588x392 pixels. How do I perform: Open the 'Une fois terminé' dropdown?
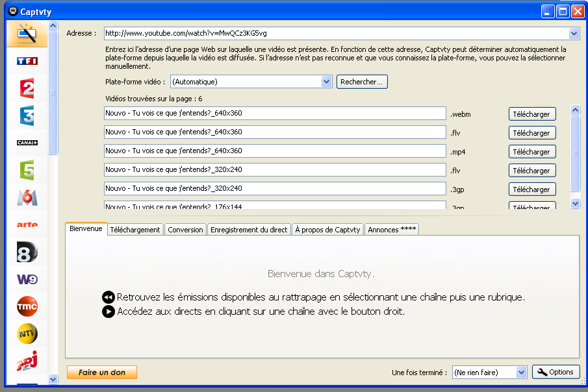coord(521,372)
